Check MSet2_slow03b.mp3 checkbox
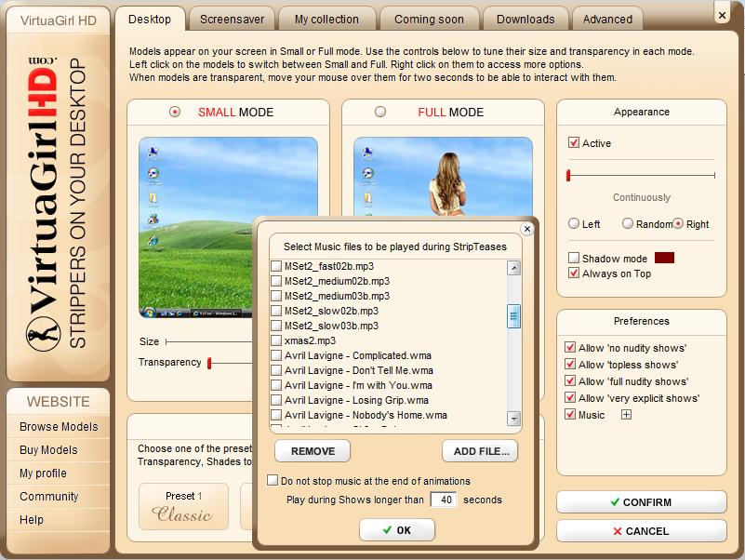The width and height of the screenshot is (745, 560). click(276, 326)
